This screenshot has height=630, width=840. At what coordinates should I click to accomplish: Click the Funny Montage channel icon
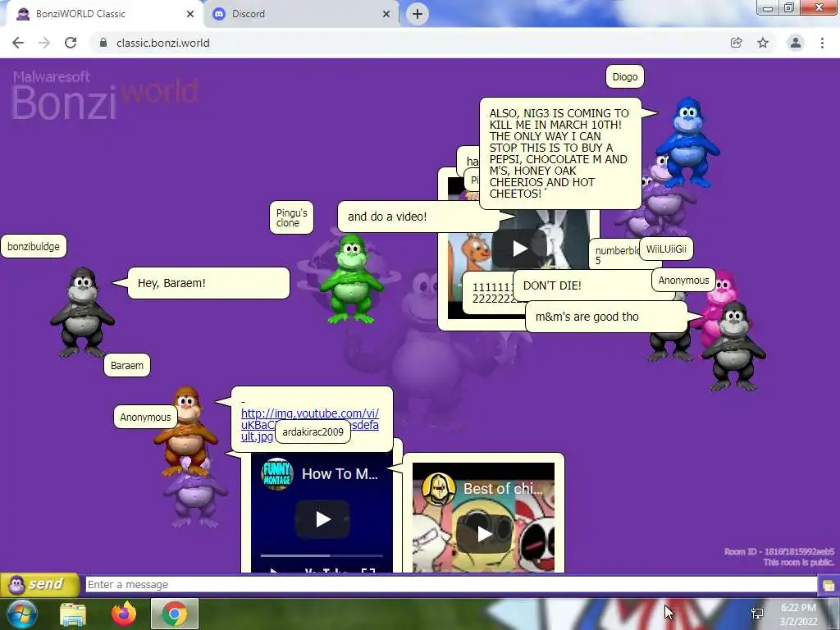coord(277,474)
